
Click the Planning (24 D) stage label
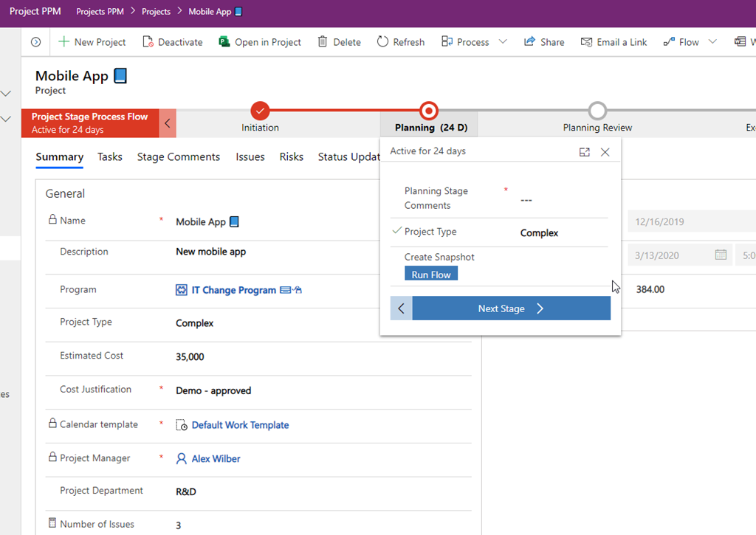(x=431, y=128)
